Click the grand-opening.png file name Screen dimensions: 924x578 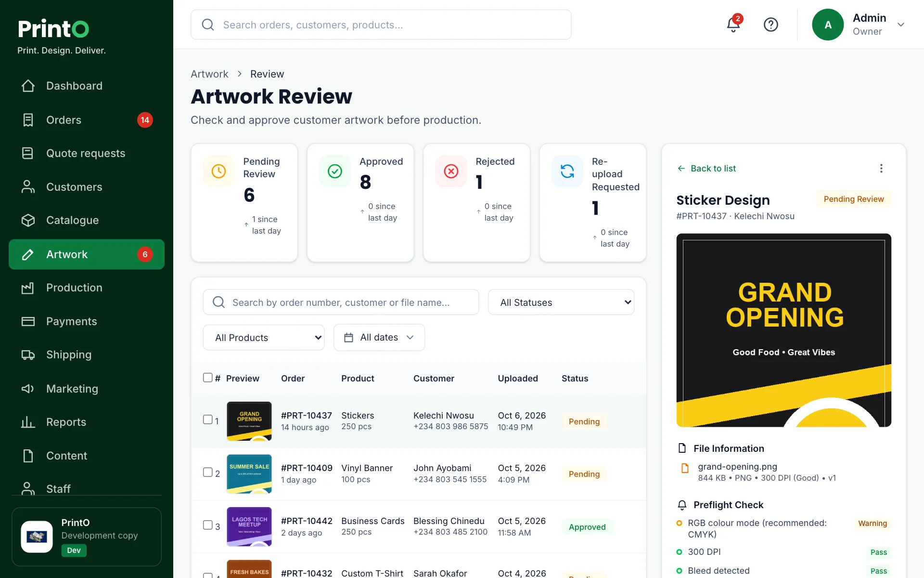click(737, 467)
